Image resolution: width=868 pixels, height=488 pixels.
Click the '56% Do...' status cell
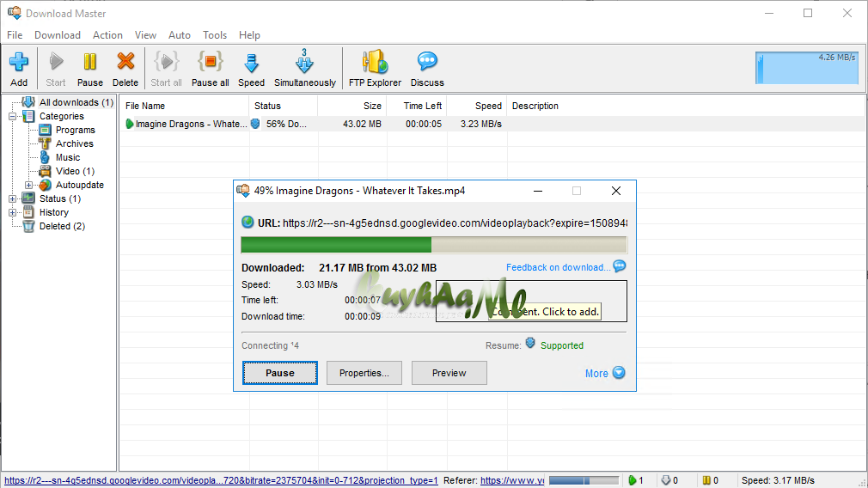click(286, 124)
